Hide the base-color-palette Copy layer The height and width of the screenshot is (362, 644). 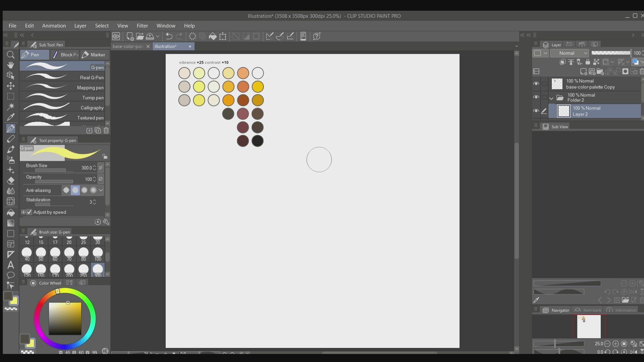coord(536,84)
